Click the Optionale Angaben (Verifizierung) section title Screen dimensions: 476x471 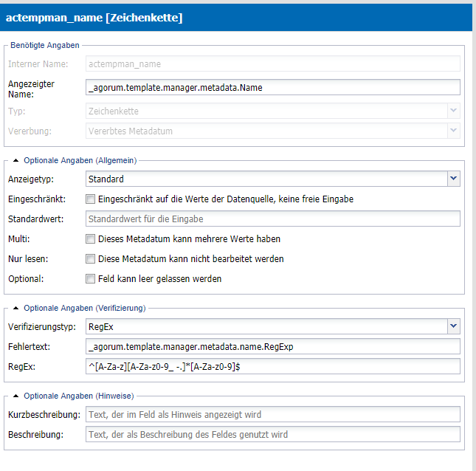point(85,308)
